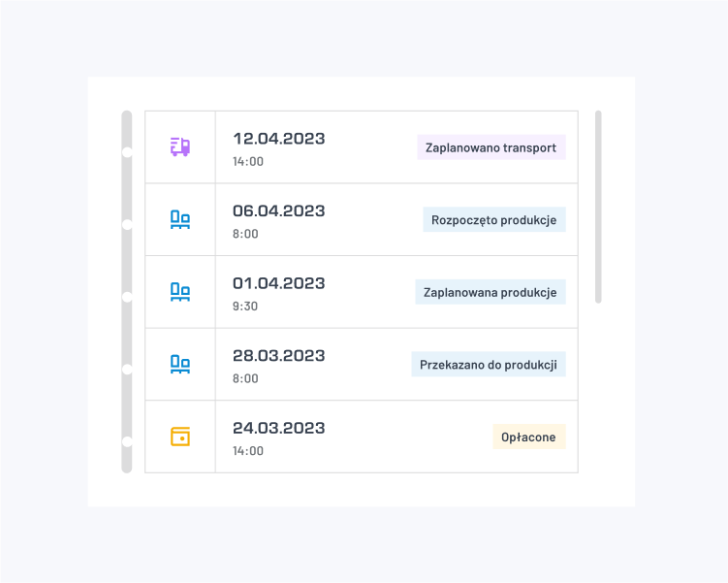Click the 9:30 time under 01.04.2023

[244, 307]
